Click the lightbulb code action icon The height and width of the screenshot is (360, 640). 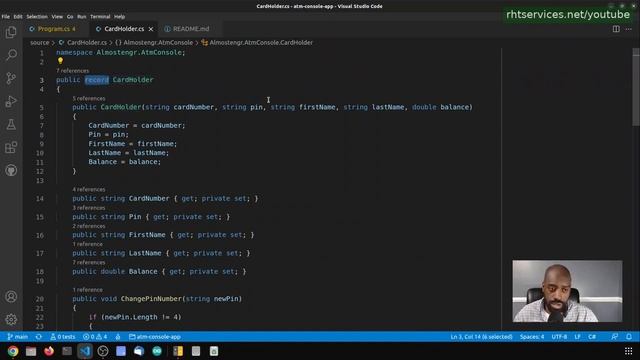[60, 61]
